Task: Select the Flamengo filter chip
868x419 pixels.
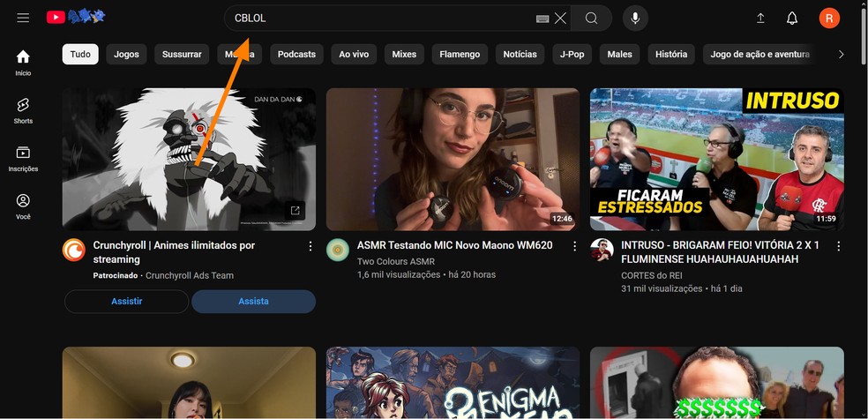Action: 460,54
